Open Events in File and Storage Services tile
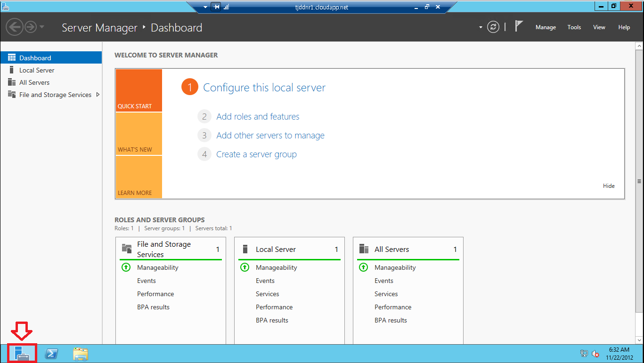The height and width of the screenshot is (363, 644). click(147, 281)
